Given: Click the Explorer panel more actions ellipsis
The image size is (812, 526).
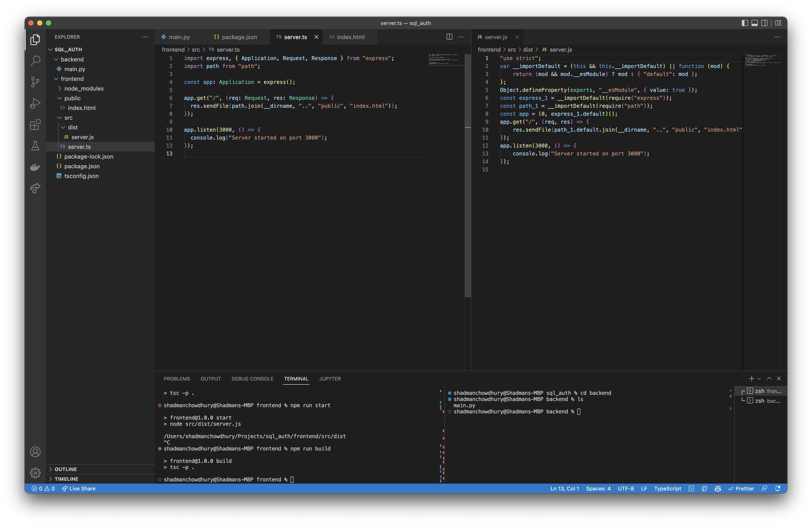Looking at the screenshot, I should (x=145, y=37).
